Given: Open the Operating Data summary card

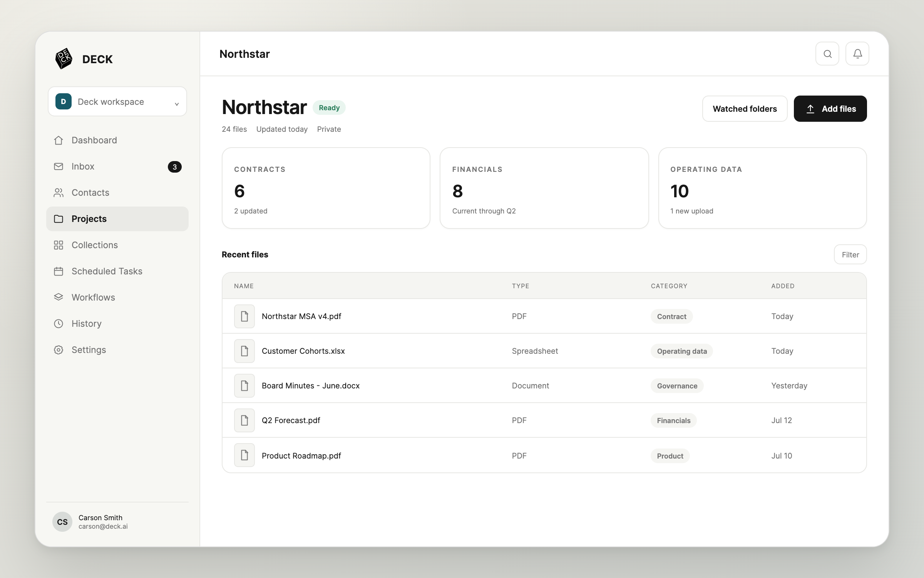Looking at the screenshot, I should click(x=763, y=188).
